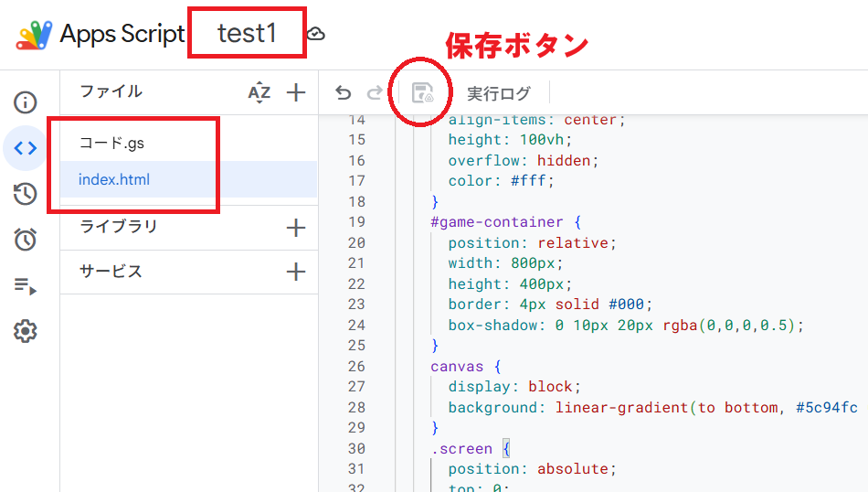
Task: Open the Overview info page
Action: pyautogui.click(x=25, y=102)
